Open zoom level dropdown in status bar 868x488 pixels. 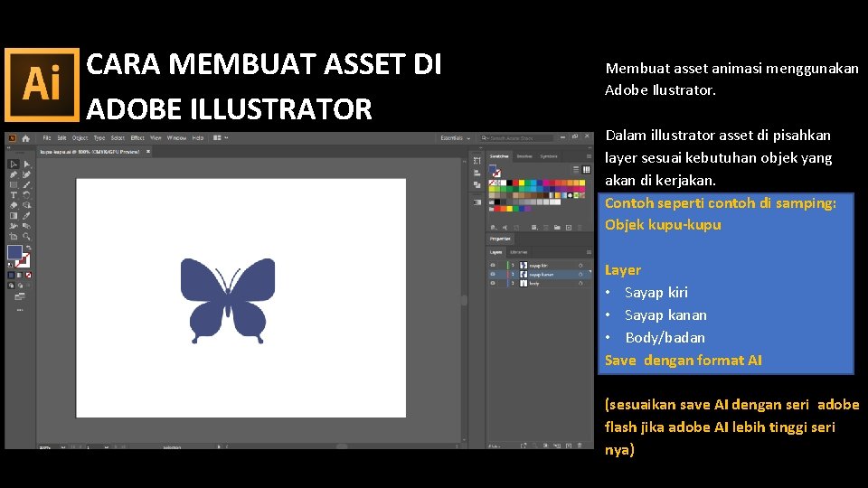click(x=63, y=446)
